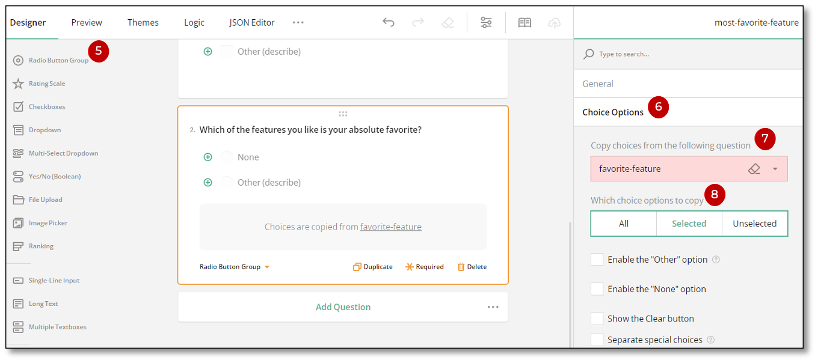The width and height of the screenshot is (816, 362).
Task: Open the favorite-feature dropdown arrow
Action: pos(775,169)
